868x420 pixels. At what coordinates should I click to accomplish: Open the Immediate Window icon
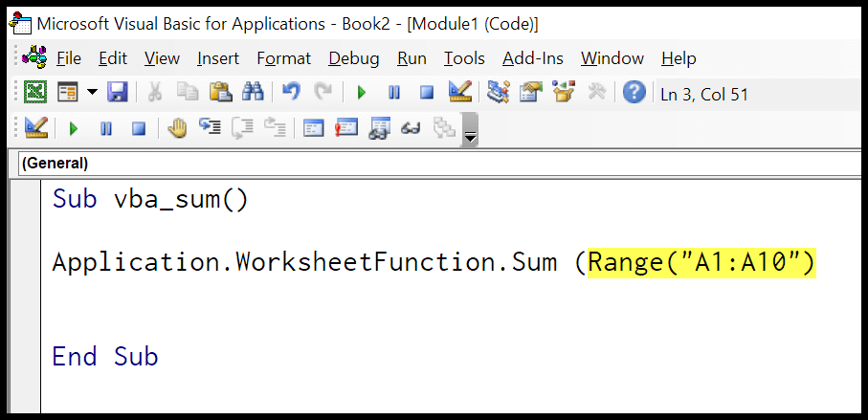(x=346, y=128)
